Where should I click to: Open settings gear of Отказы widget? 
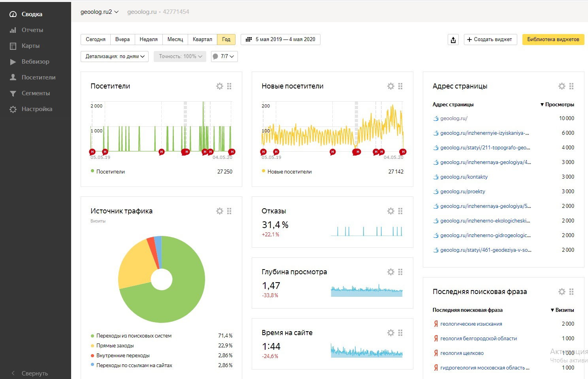click(391, 211)
